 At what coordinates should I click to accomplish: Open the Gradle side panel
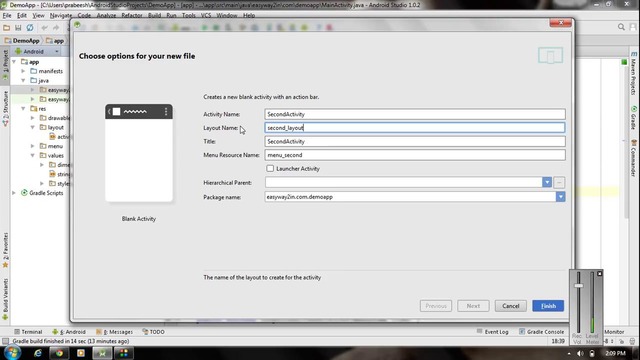[633, 118]
